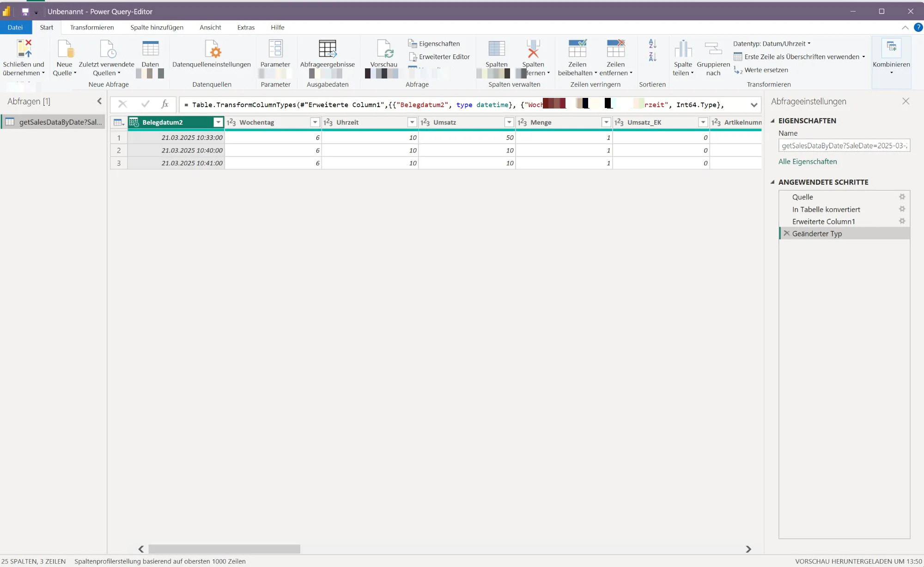This screenshot has height=567, width=924.
Task: Cancel formula edit with the X icon
Action: coord(122,104)
